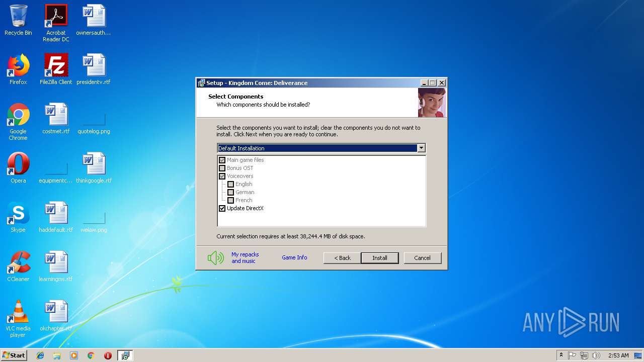Open Acrobat Reader DC desktop shortcut
The height and width of the screenshot is (362, 644).
(56, 23)
